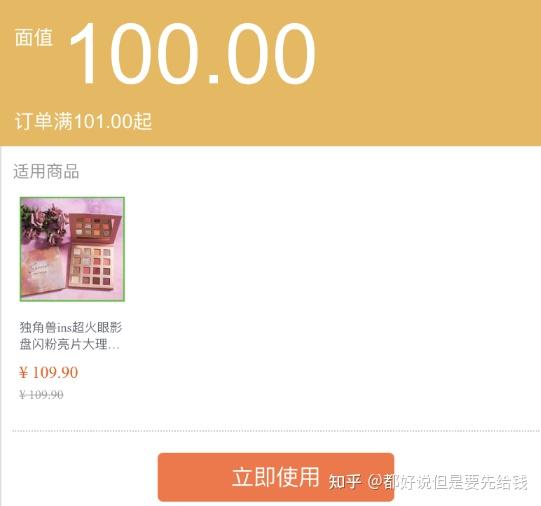Click the small palette lid in the photo
Image resolution: width=541 pixels, height=506 pixels.
point(95,227)
